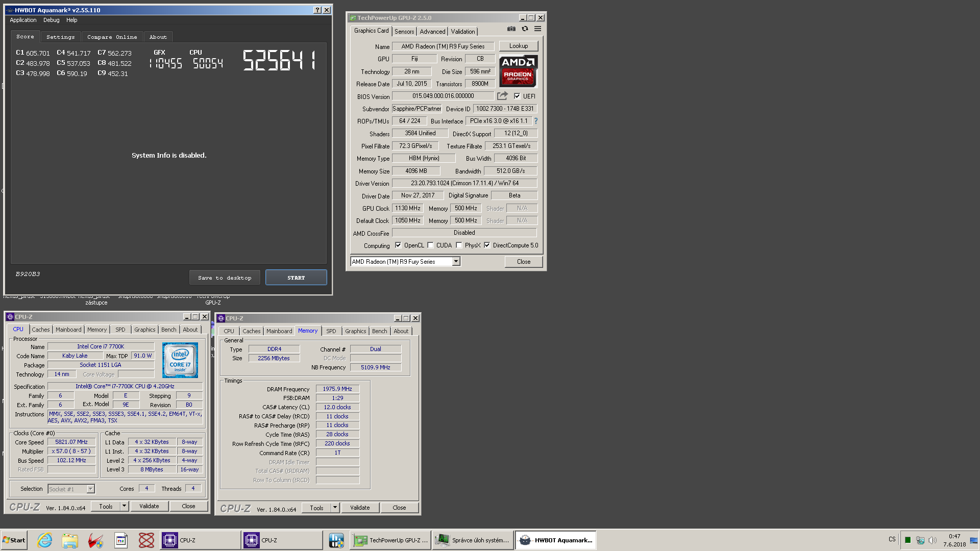Image resolution: width=980 pixels, height=551 pixels.
Task: Click the AMD Radeon Graphics logo
Action: pyautogui.click(x=518, y=71)
